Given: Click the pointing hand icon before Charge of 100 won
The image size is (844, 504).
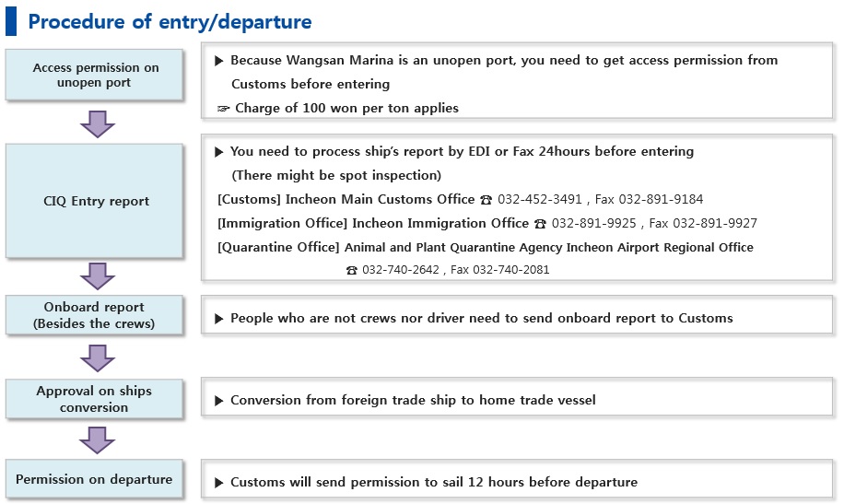Looking at the screenshot, I should click(x=223, y=109).
